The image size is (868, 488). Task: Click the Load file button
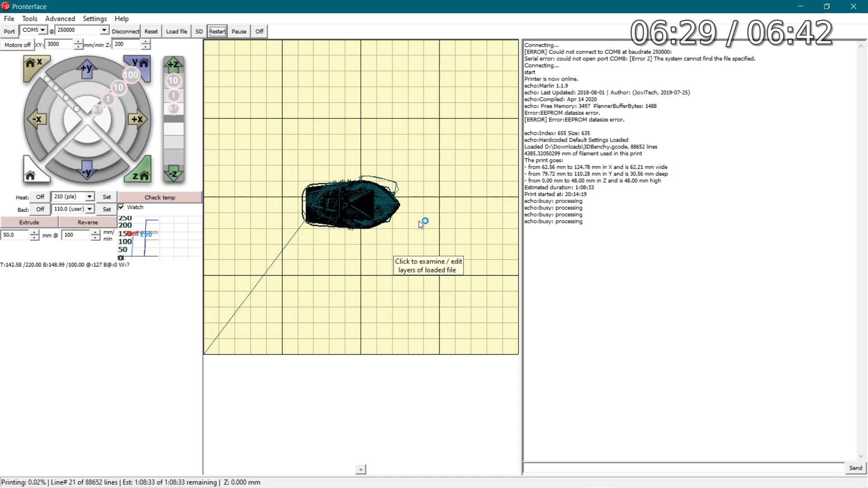[x=177, y=31]
